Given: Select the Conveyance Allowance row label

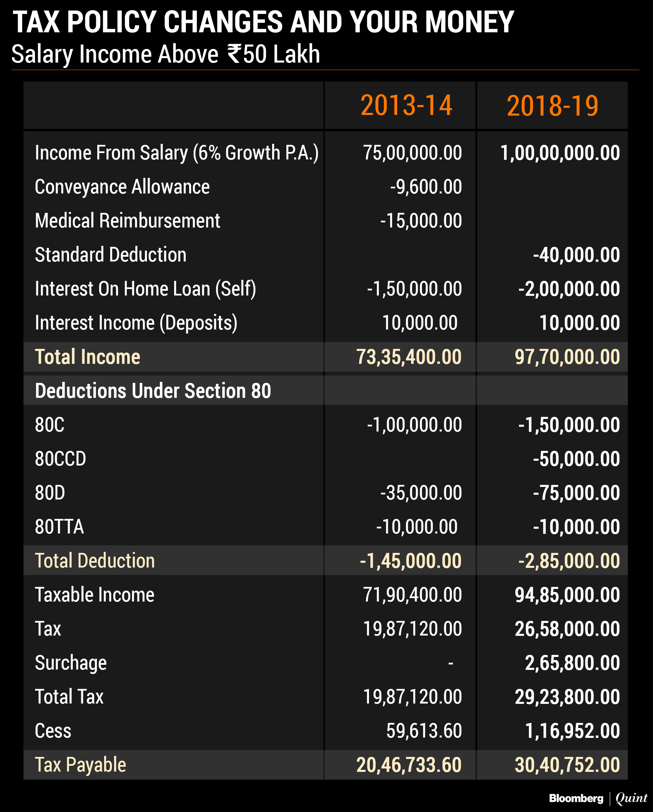Looking at the screenshot, I should 122,187.
